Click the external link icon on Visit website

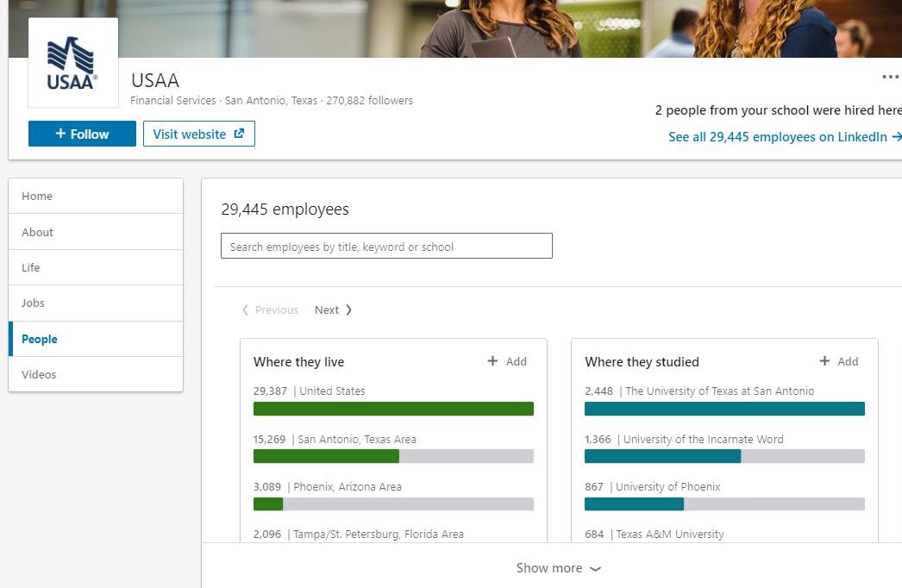[x=239, y=134]
